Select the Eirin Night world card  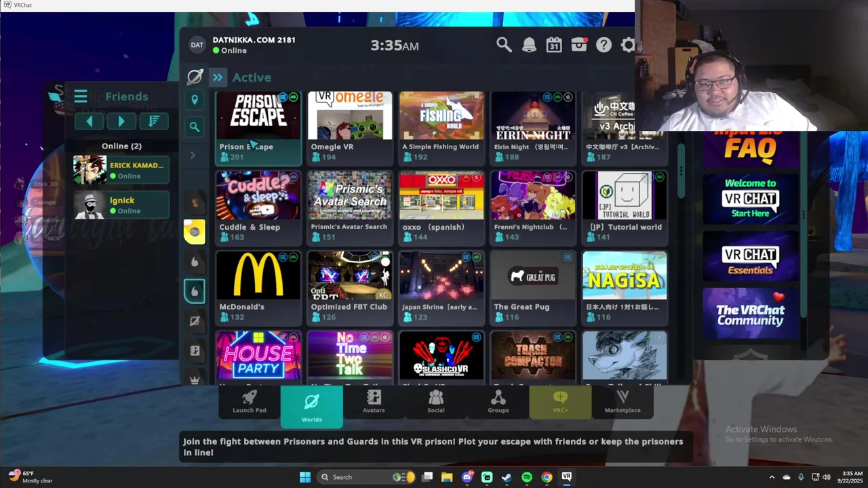[x=533, y=128]
